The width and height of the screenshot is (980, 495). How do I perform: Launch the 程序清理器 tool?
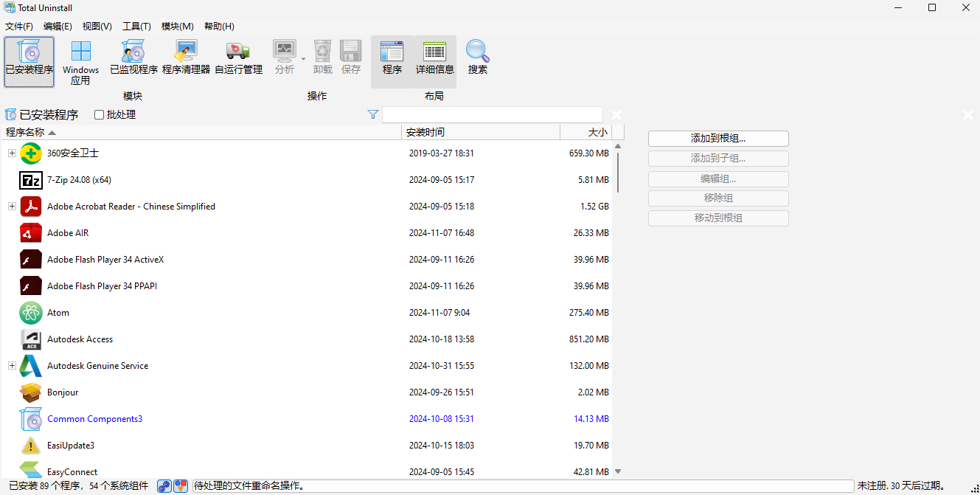click(x=186, y=58)
